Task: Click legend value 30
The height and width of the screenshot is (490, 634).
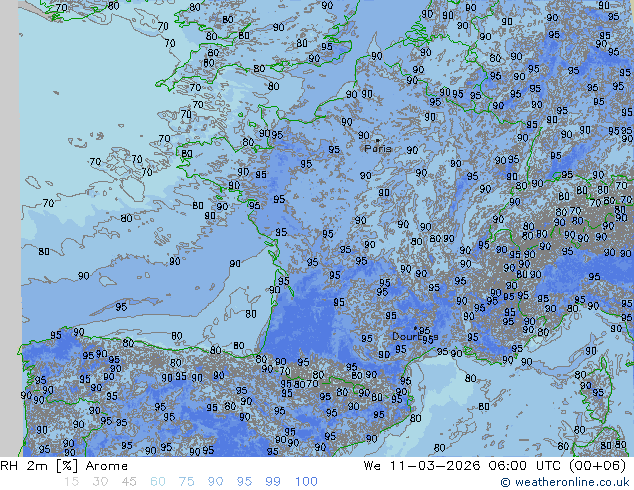Action: (x=100, y=482)
